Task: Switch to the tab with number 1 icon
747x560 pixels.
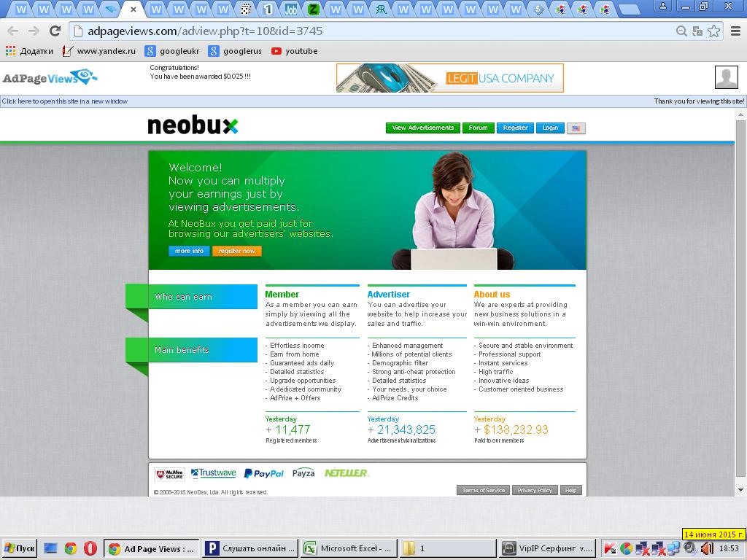Action: click(268, 9)
